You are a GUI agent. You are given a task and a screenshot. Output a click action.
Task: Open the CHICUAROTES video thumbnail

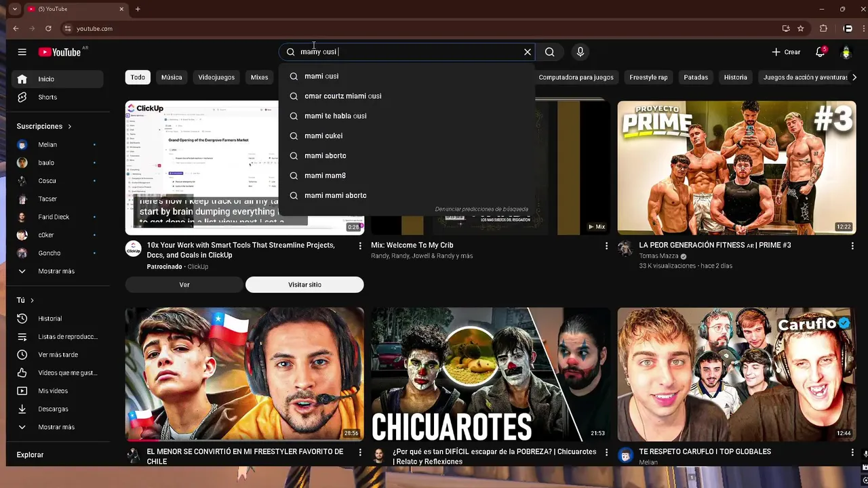[x=490, y=374]
